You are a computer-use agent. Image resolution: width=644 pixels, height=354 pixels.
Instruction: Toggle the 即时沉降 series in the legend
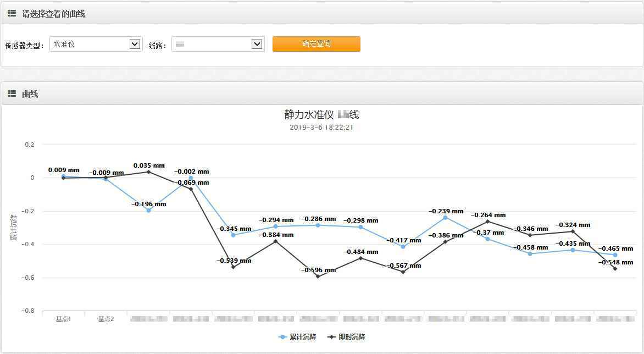click(x=346, y=337)
